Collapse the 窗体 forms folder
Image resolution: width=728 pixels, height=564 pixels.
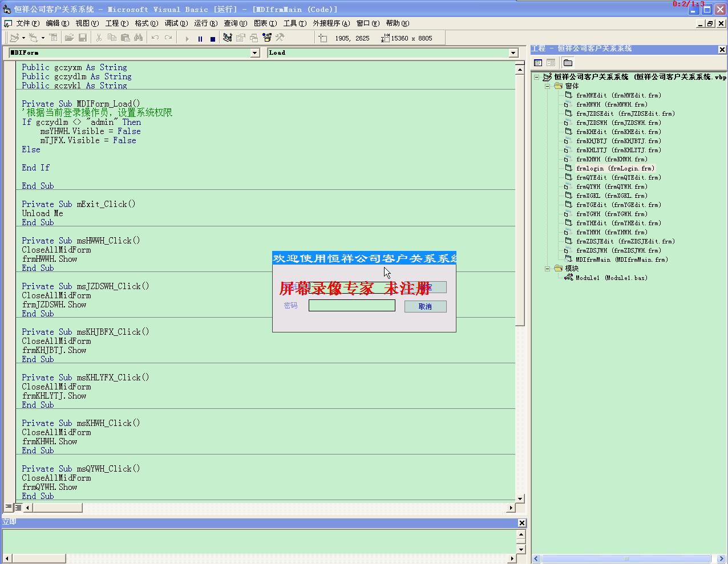(x=547, y=86)
